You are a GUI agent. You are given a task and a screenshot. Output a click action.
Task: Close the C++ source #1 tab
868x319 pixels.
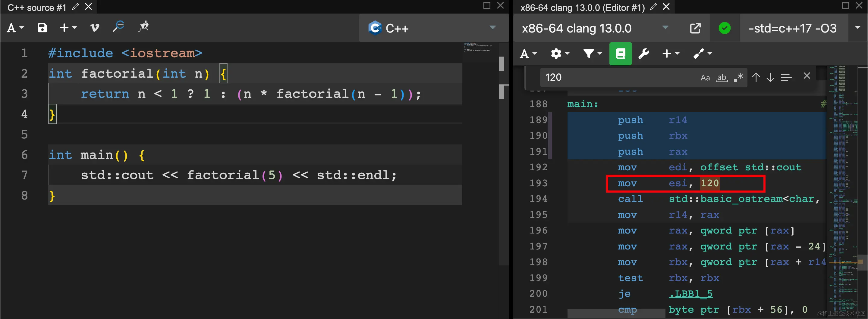(x=88, y=7)
